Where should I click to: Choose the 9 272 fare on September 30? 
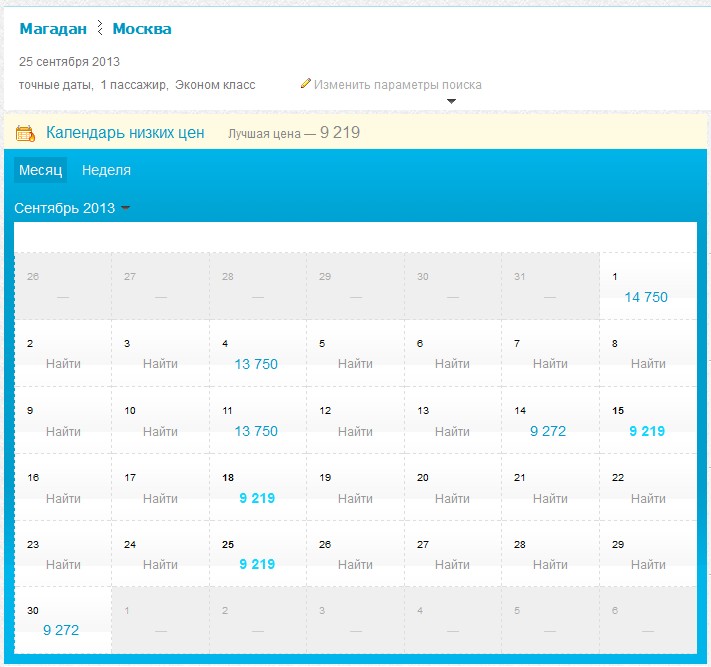[61, 630]
